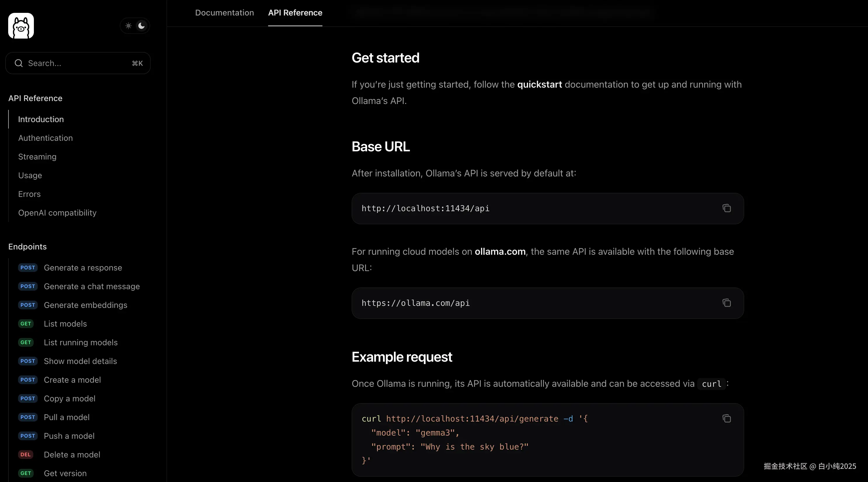Go to Authentication page
This screenshot has width=868, height=482.
46,138
